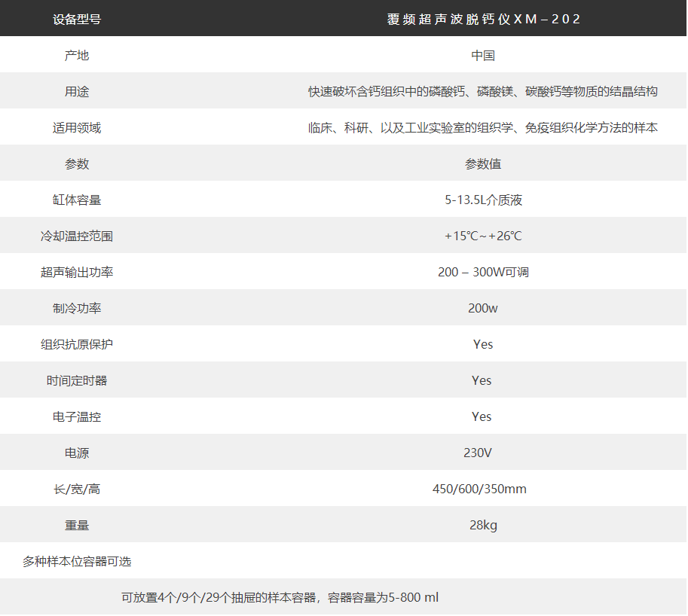Click the "产地" row label
Screen dimensions: 688x616
pos(77,56)
